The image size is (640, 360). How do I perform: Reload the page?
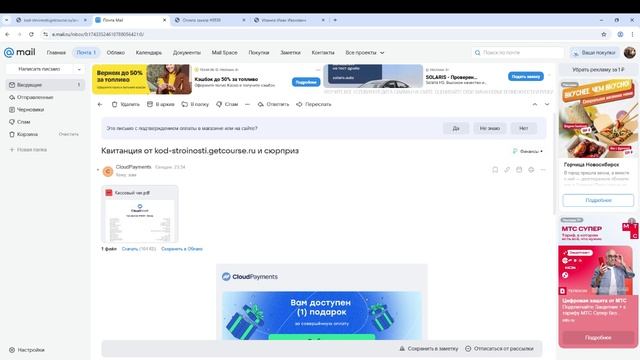pos(31,34)
